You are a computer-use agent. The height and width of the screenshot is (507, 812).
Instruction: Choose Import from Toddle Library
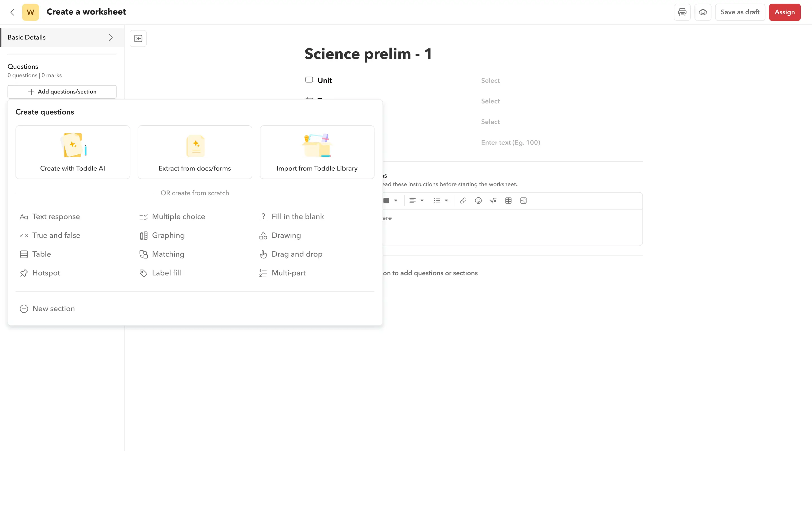click(x=317, y=152)
